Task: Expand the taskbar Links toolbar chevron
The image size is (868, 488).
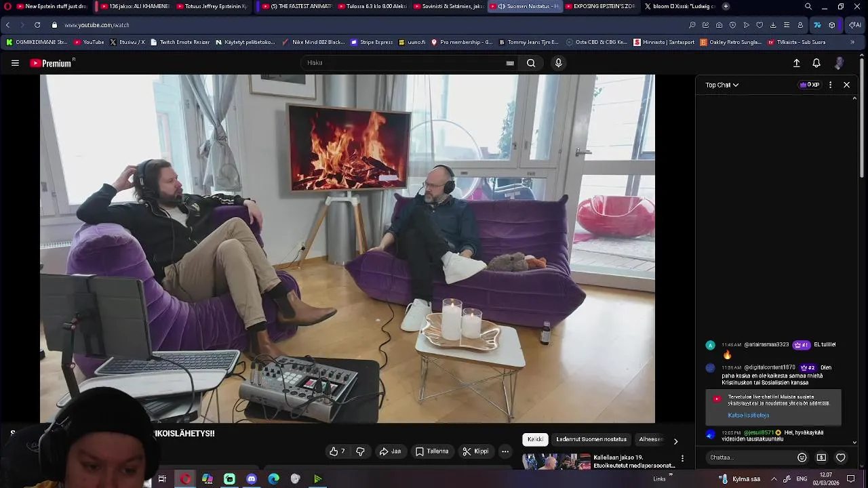Action: (671, 474)
